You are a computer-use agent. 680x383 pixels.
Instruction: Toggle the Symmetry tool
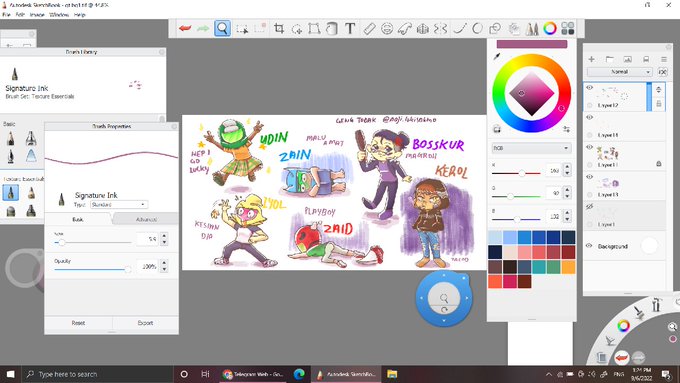440,29
